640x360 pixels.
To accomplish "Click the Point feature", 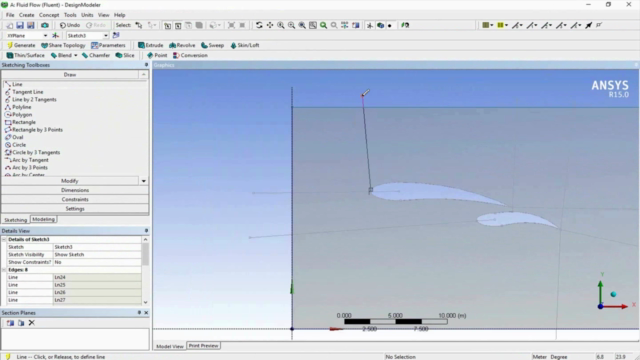I will coord(157,55).
